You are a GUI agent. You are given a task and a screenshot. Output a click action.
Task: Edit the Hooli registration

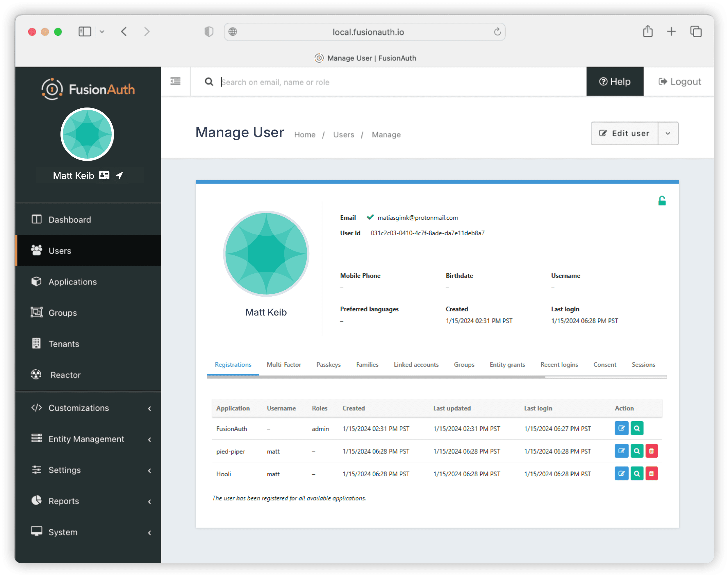point(621,473)
